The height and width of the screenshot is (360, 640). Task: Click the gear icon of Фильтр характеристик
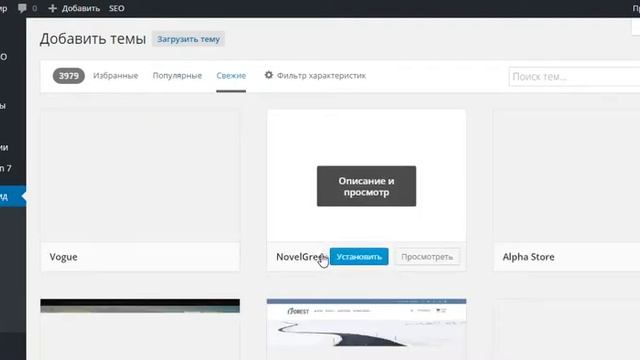269,75
